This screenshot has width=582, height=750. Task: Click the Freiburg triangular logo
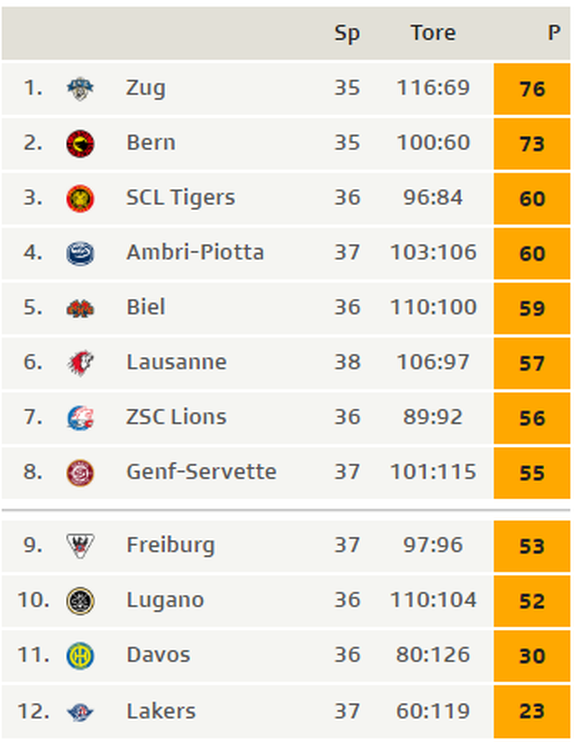point(80,546)
